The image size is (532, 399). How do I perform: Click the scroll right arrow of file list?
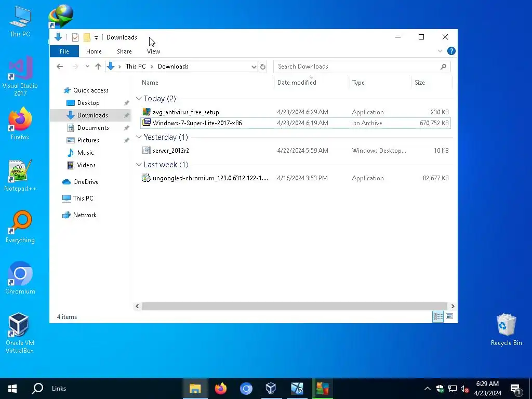pyautogui.click(x=453, y=307)
